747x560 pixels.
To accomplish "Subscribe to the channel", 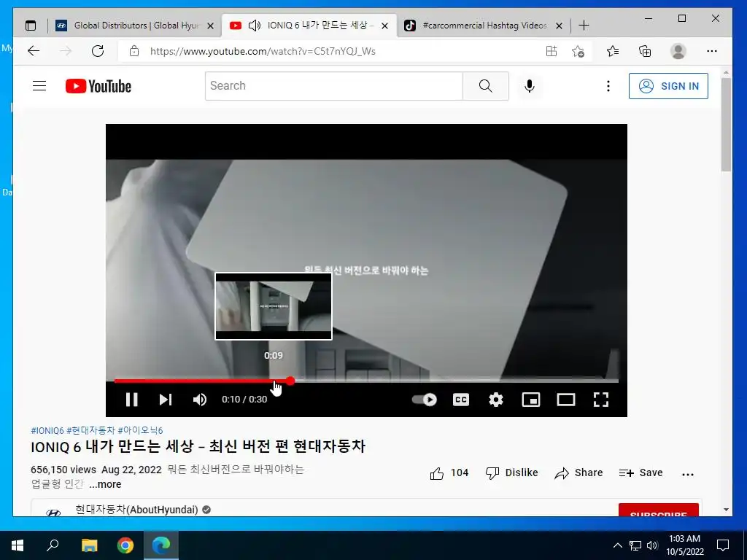I will (x=659, y=510).
